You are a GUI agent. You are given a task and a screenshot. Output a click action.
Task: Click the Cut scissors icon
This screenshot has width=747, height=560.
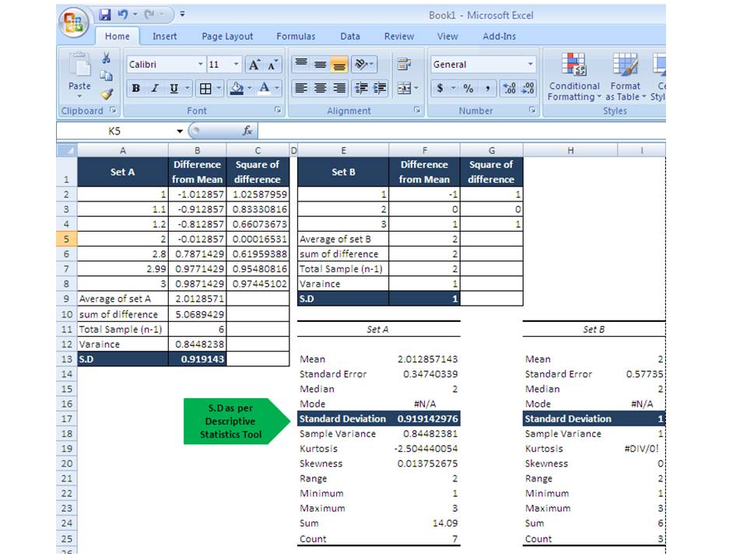[107, 59]
